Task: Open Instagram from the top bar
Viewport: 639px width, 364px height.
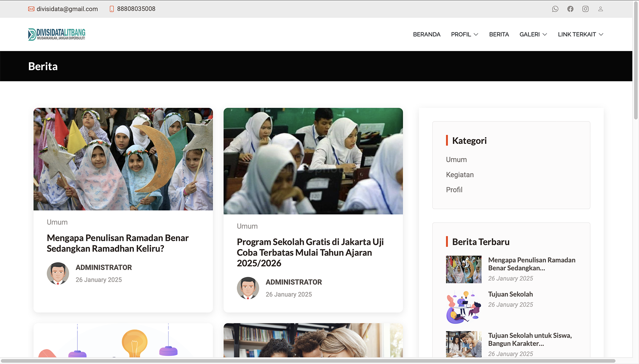Action: [x=585, y=9]
